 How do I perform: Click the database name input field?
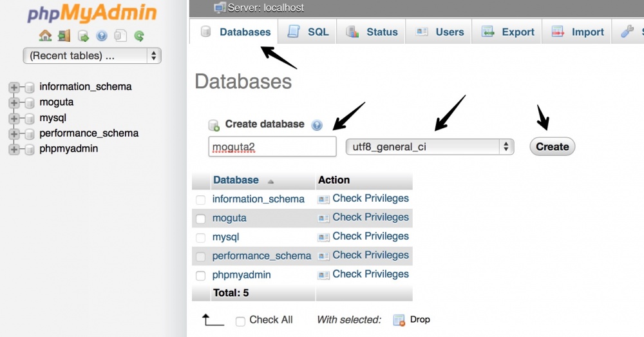[x=272, y=147]
